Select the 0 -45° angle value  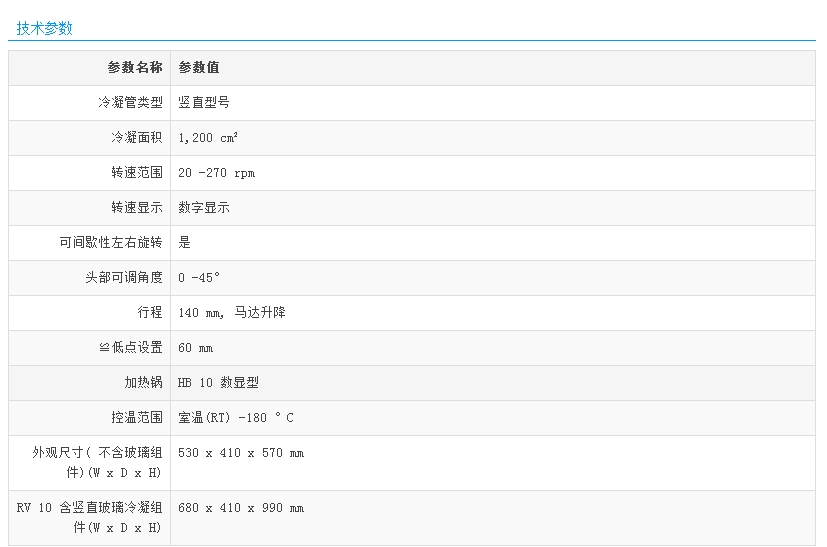click(199, 278)
